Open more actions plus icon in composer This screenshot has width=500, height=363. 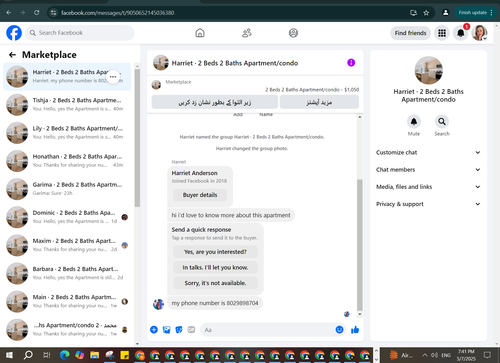click(154, 330)
